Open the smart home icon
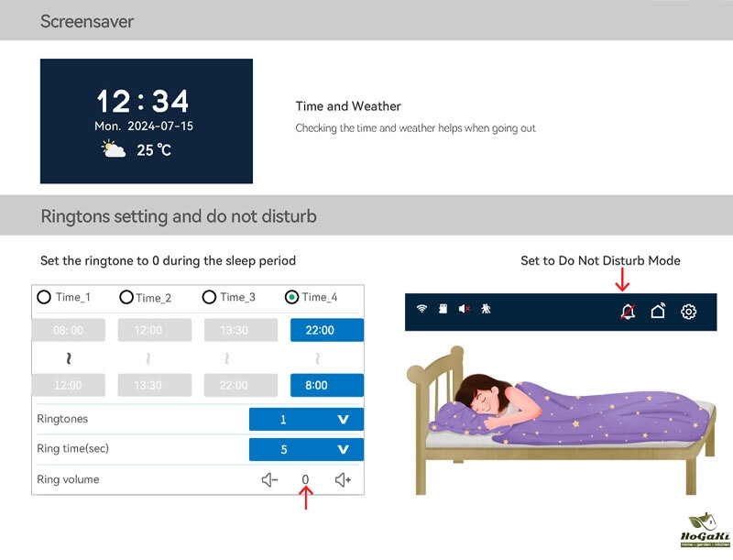733x560 pixels. (x=658, y=312)
